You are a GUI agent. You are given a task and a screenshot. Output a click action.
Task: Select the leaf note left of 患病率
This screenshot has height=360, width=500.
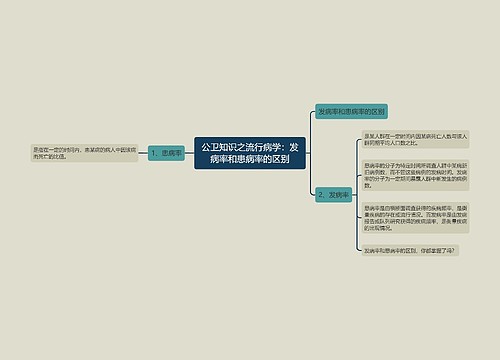point(84,153)
